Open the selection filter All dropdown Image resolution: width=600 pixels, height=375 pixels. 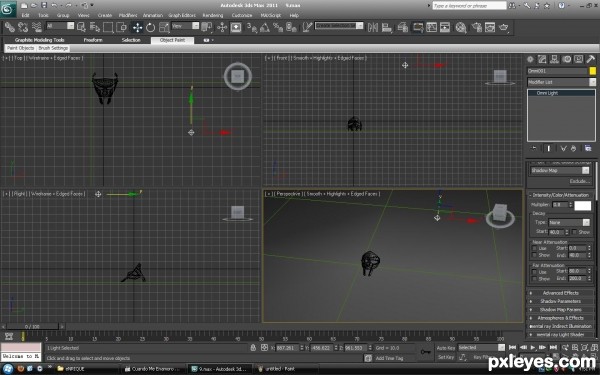point(60,26)
